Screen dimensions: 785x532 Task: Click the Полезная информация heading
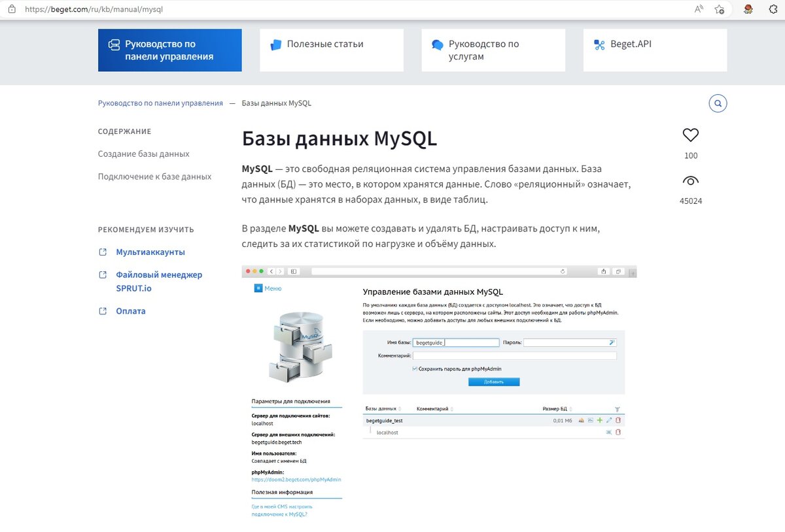[x=282, y=492]
